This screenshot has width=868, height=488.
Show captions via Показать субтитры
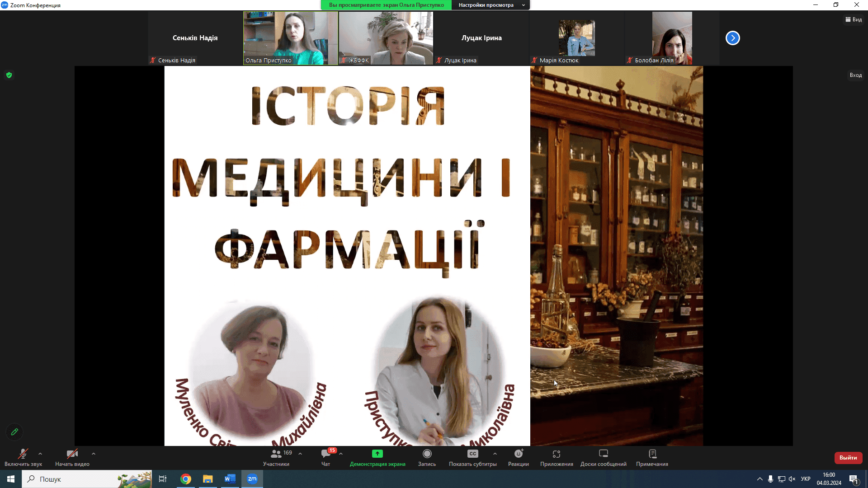coord(473,457)
